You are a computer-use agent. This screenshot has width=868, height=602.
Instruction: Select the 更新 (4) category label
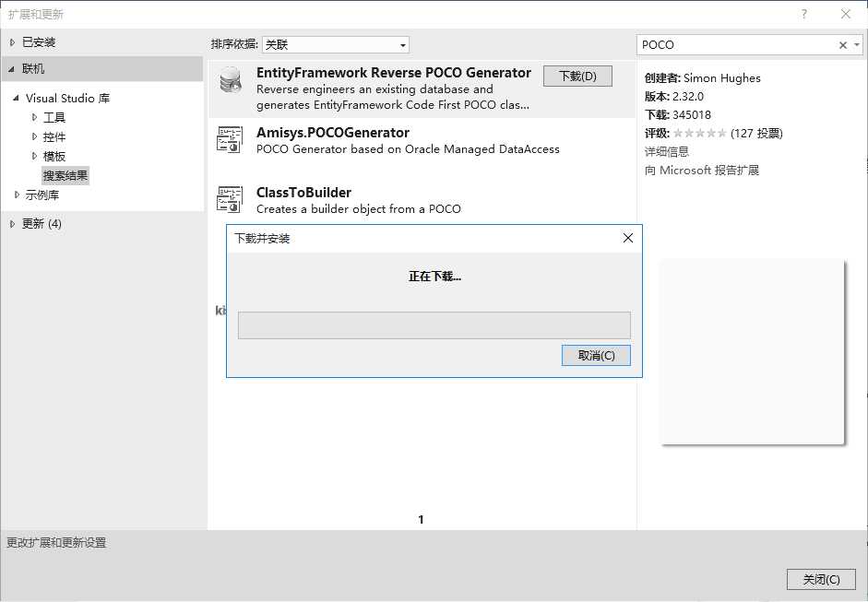[x=42, y=223]
